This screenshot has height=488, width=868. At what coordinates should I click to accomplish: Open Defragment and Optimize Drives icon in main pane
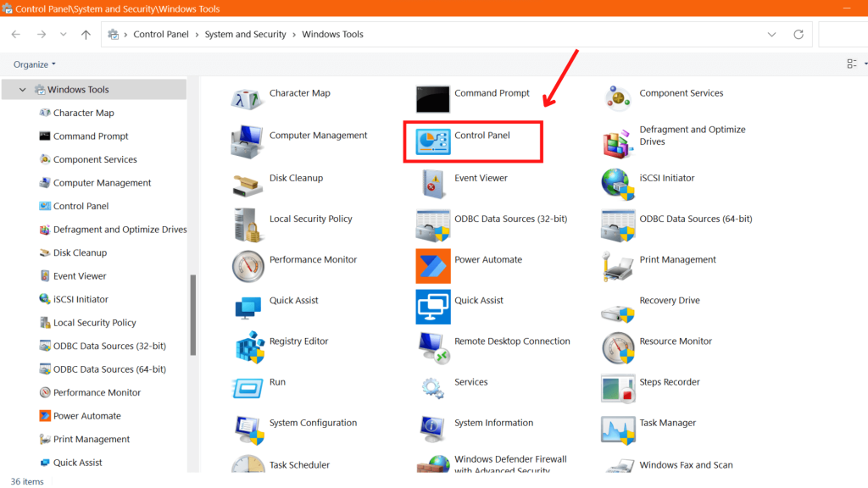click(618, 142)
